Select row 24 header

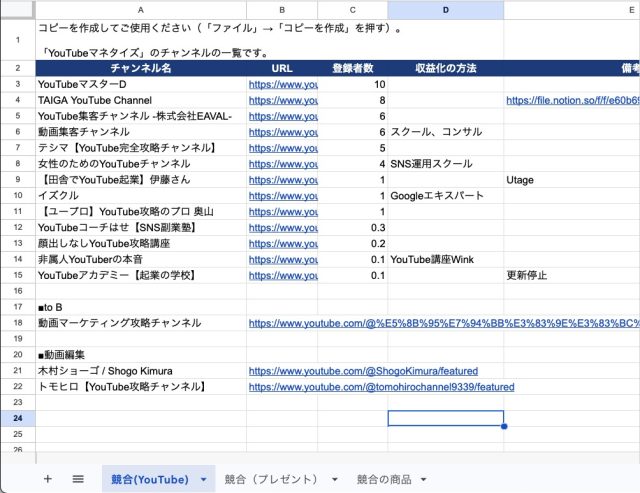(17, 419)
